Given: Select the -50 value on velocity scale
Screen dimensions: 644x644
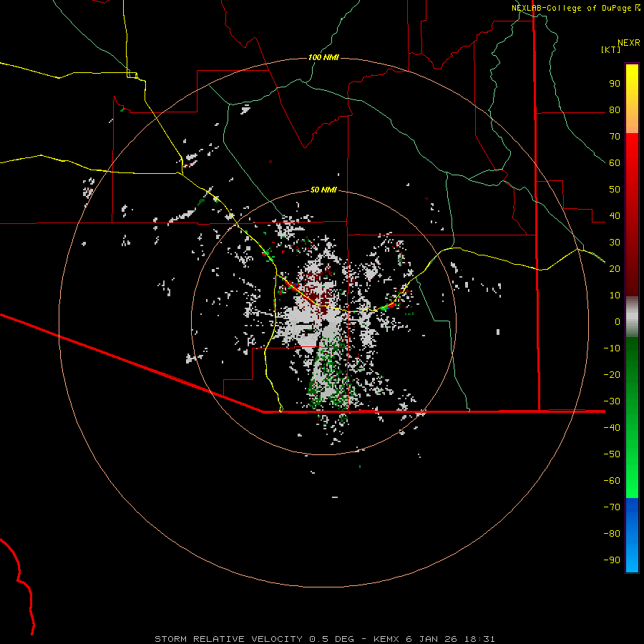Looking at the screenshot, I should [612, 454].
